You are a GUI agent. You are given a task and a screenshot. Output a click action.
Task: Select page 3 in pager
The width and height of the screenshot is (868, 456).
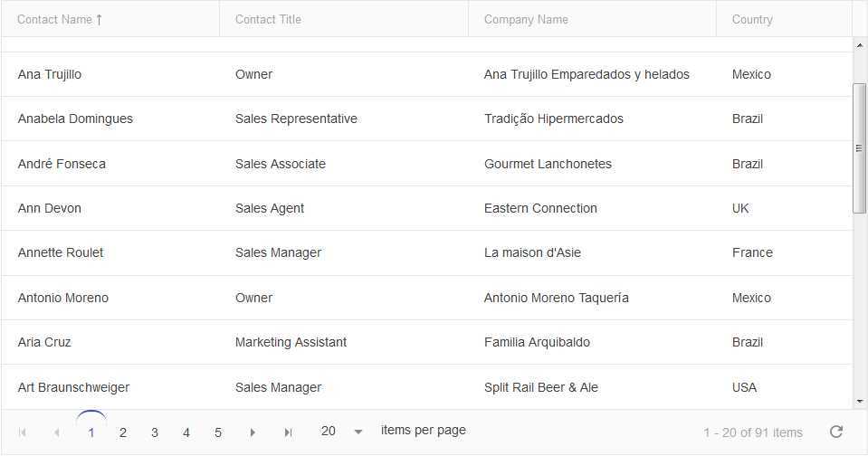click(155, 432)
